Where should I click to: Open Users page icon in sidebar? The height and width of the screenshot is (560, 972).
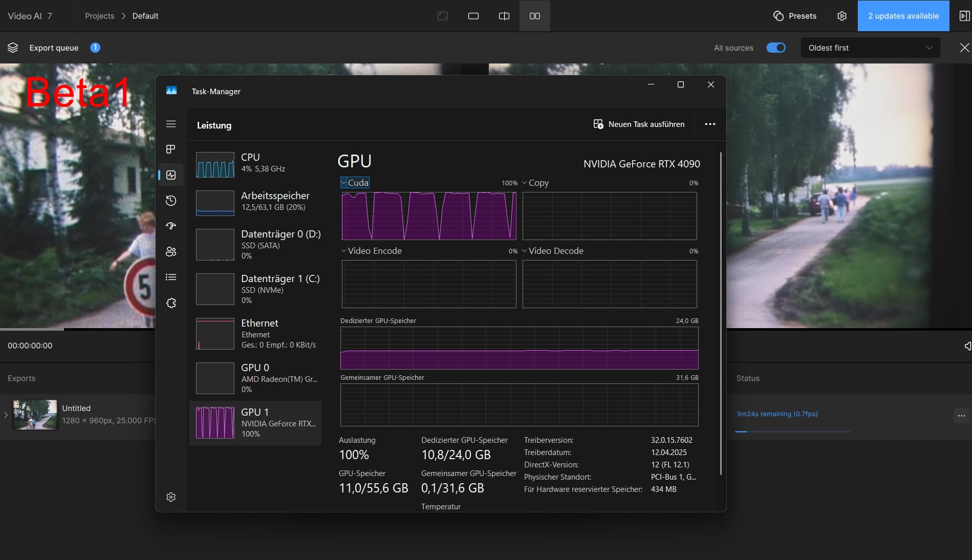click(x=171, y=251)
